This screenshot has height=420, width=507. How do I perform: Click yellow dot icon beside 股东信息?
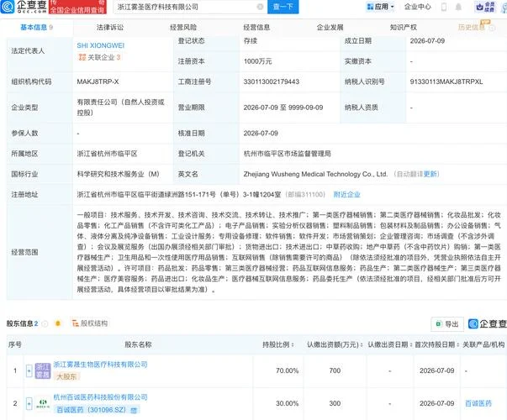tap(58, 323)
